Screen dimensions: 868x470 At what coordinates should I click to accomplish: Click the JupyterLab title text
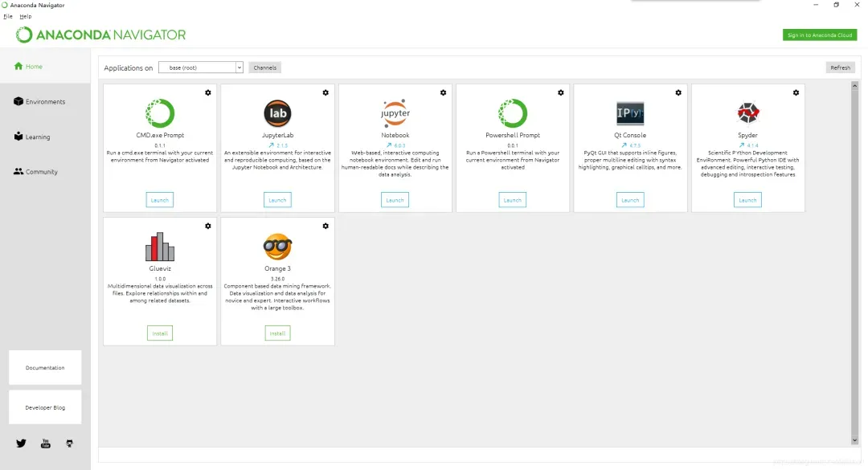click(x=277, y=135)
